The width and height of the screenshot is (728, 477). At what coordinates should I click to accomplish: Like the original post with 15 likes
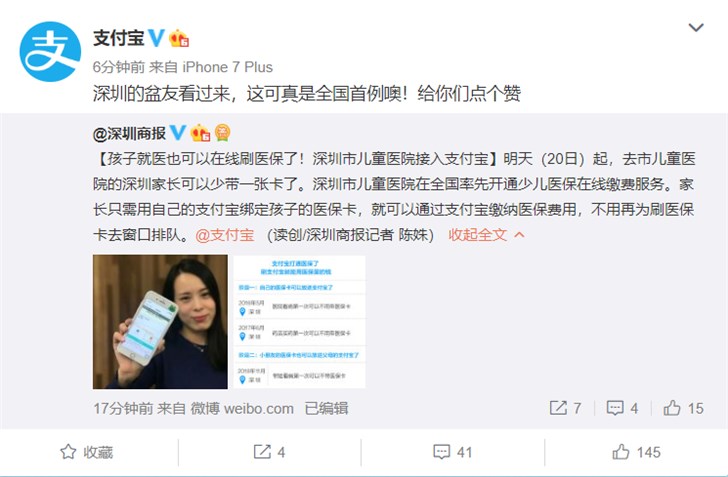(x=683, y=408)
